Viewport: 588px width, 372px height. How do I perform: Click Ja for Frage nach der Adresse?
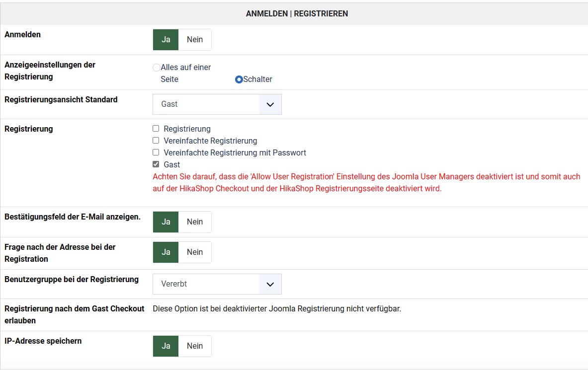tap(166, 252)
